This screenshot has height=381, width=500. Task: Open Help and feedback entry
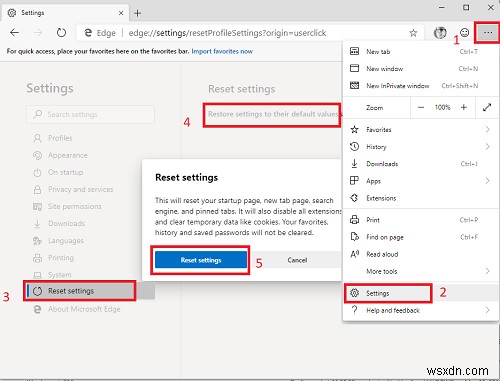tap(421, 310)
